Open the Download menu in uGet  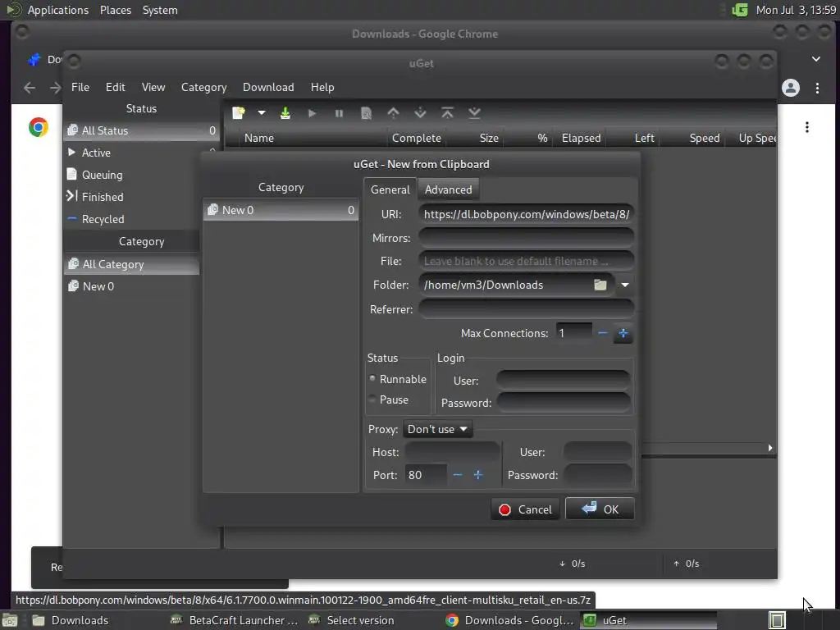pyautogui.click(x=268, y=87)
